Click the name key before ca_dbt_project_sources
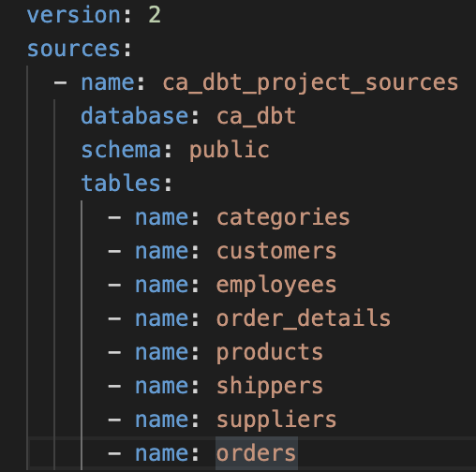476x472 pixels. [x=108, y=83]
